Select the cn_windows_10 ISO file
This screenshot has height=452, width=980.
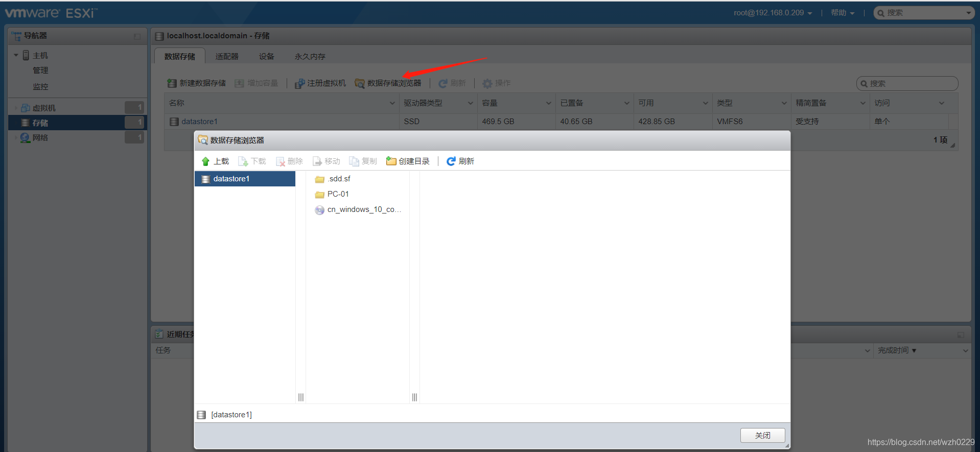tap(358, 209)
